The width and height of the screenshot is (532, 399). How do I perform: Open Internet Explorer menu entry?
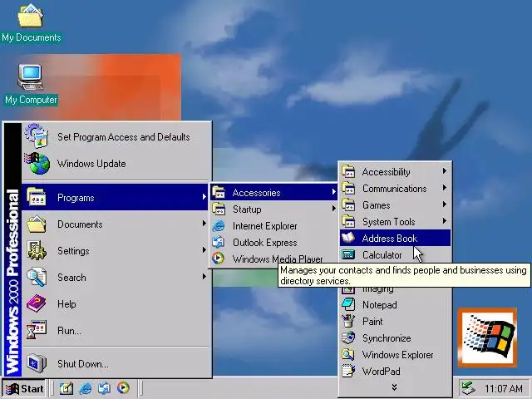point(273,226)
